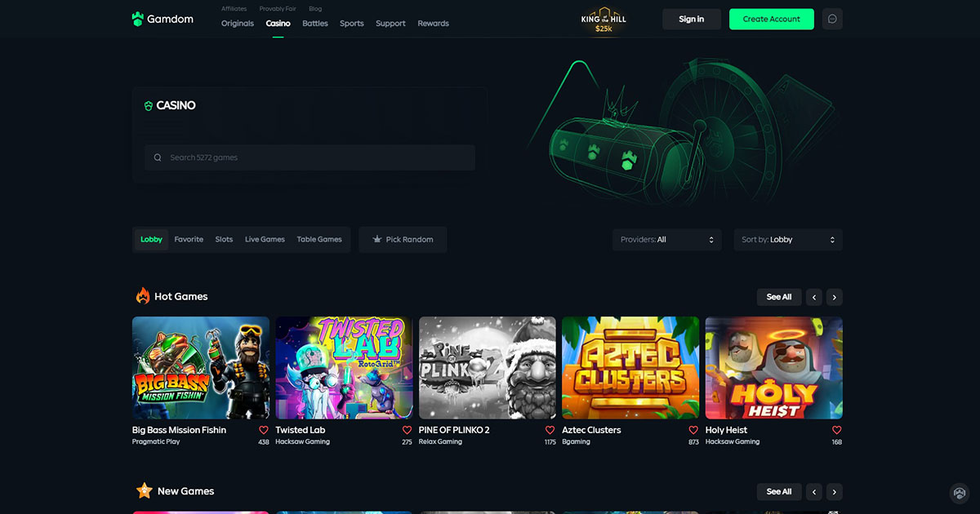Add Holy Heist to favorites with the heart
This screenshot has width=980, height=514.
(x=837, y=430)
